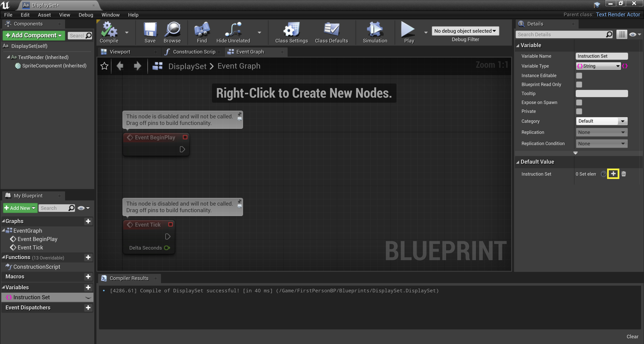The image size is (644, 344).
Task: Check the Blueprint Read Only option
Action: click(x=579, y=84)
